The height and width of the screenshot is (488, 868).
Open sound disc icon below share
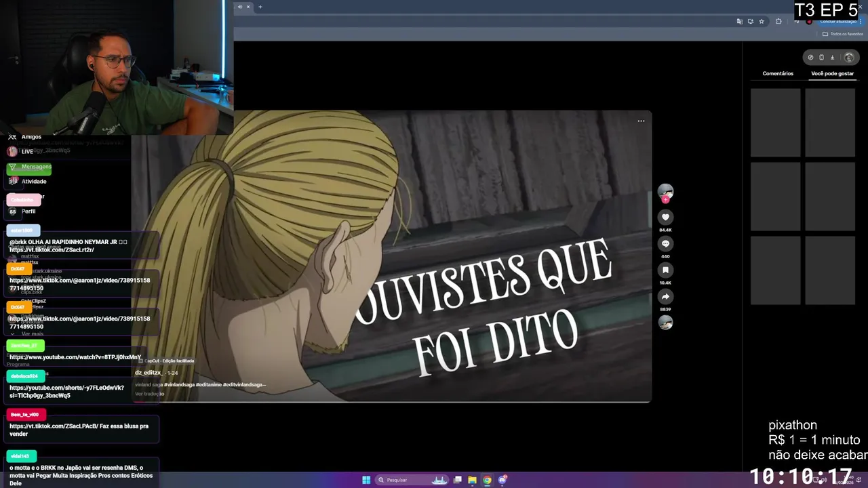(x=665, y=323)
